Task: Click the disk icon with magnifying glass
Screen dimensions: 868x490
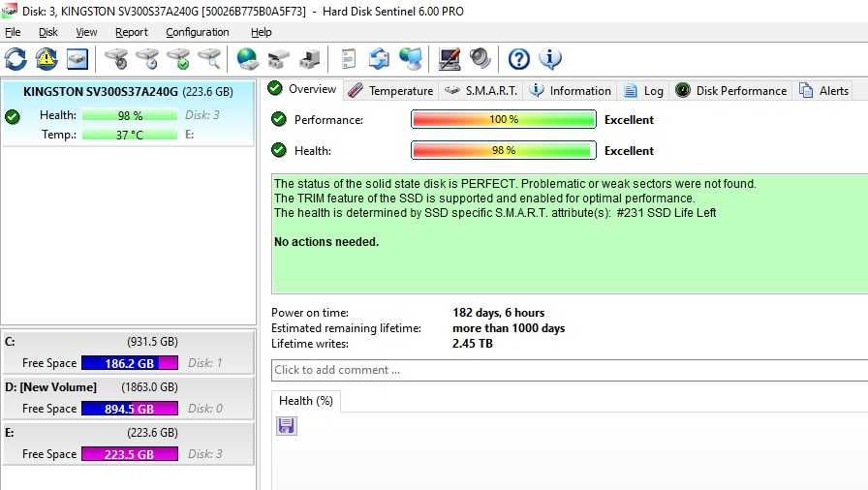Action: (210, 59)
